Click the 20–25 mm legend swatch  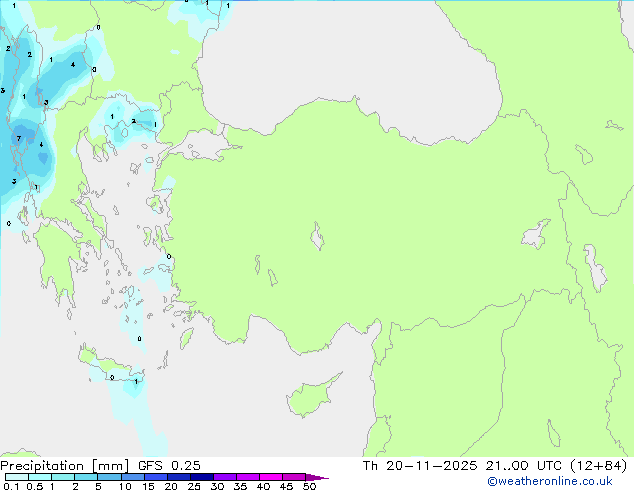(178, 477)
